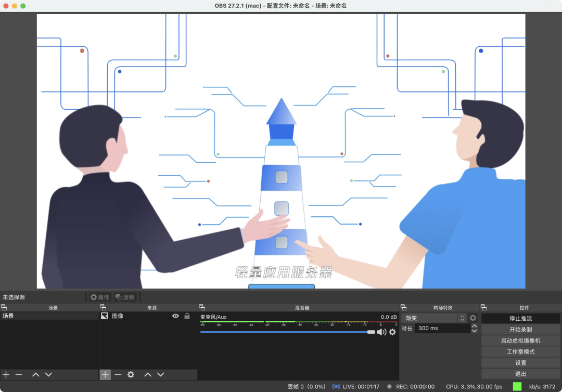Click the green connection status indicator square
562x392 pixels.
517,387
